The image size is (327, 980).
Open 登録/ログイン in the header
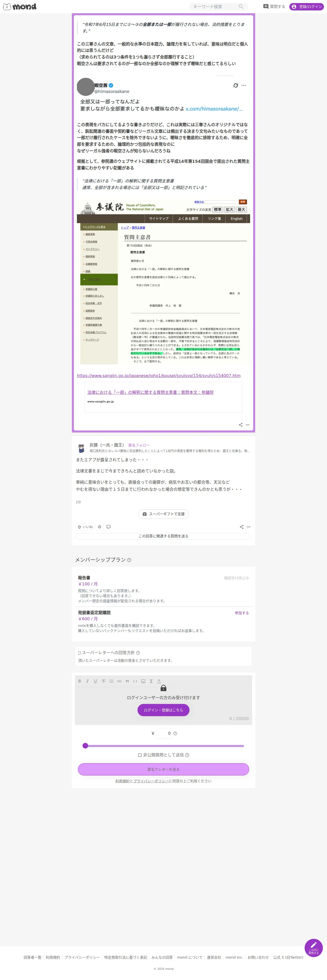pos(306,6)
